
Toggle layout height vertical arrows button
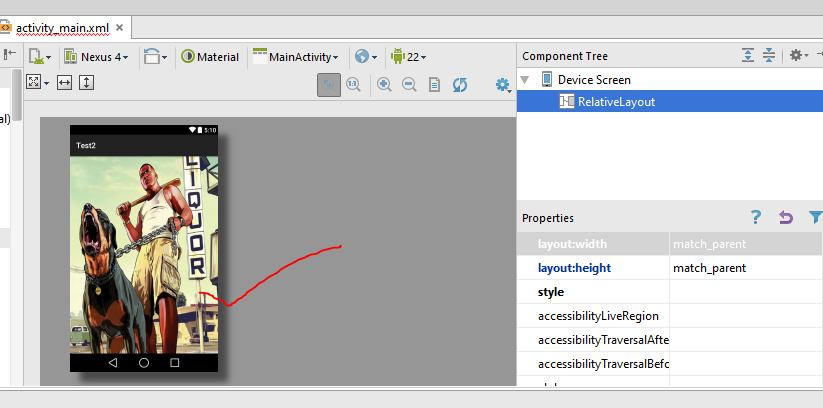point(86,82)
